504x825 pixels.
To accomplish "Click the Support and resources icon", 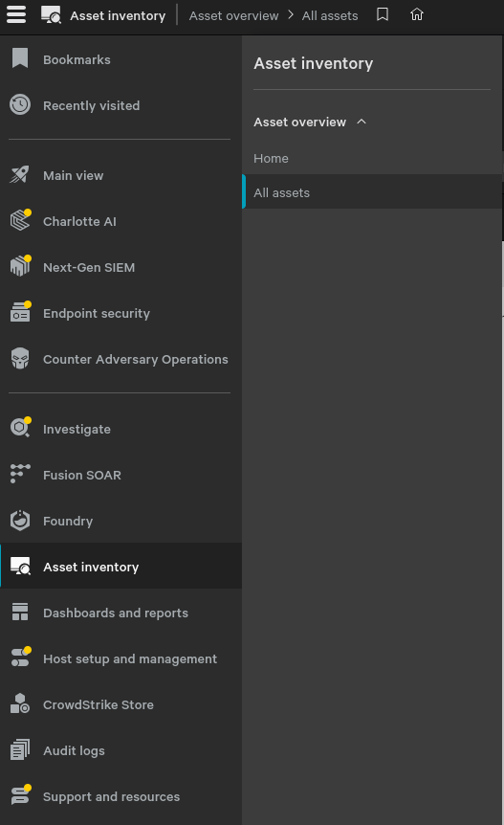I will [x=20, y=795].
